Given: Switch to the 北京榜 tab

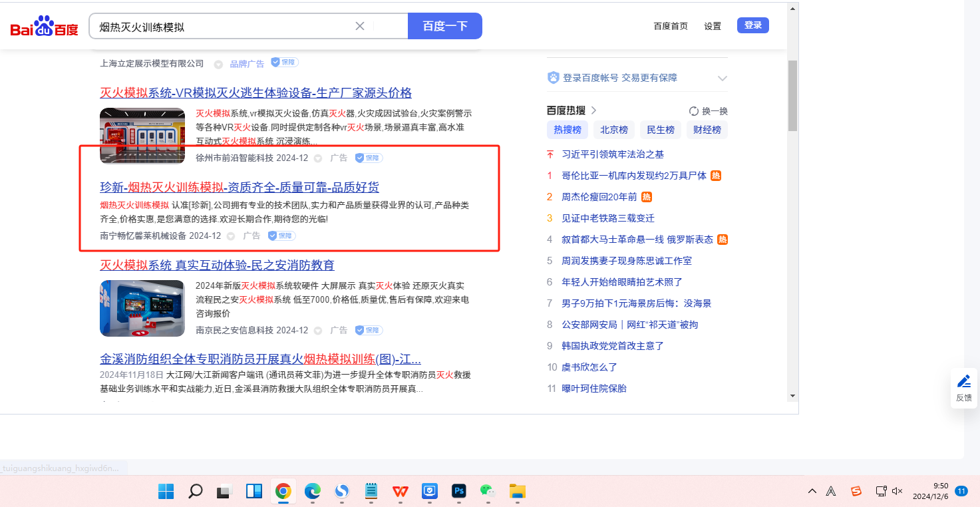Looking at the screenshot, I should [x=613, y=130].
